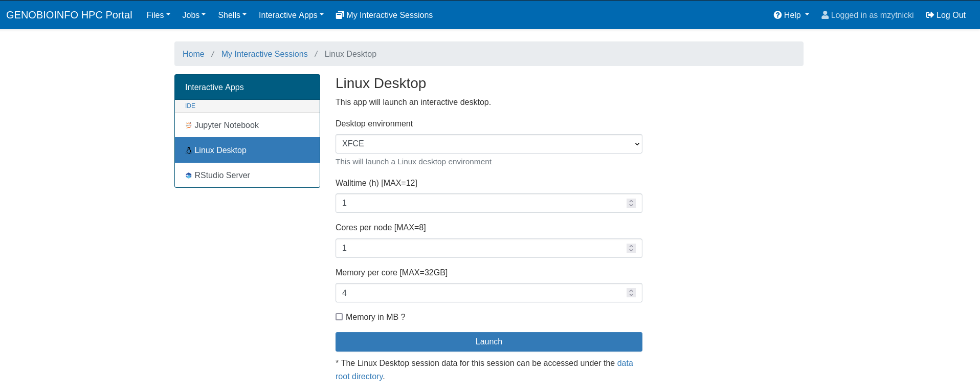Click the 'Desktop environment' label
This screenshot has height=392, width=980.
[374, 123]
